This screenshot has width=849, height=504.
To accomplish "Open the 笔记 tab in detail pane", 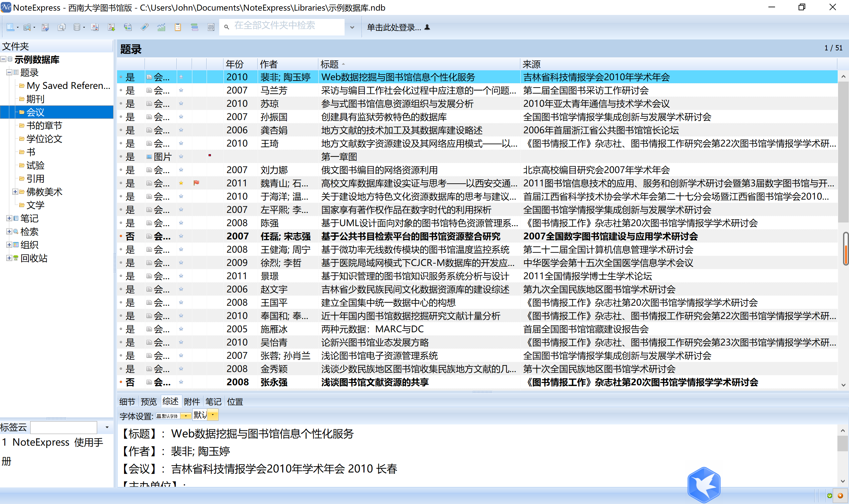I will tap(213, 402).
